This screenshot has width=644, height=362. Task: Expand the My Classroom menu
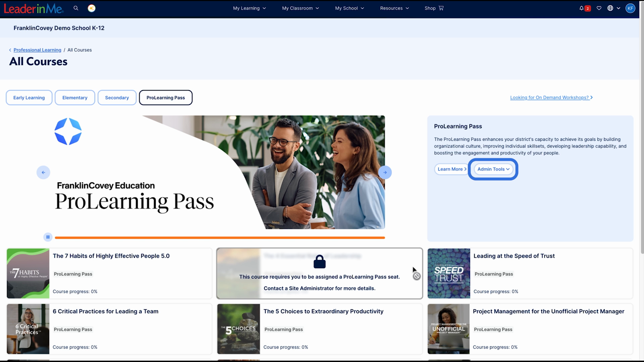click(301, 8)
